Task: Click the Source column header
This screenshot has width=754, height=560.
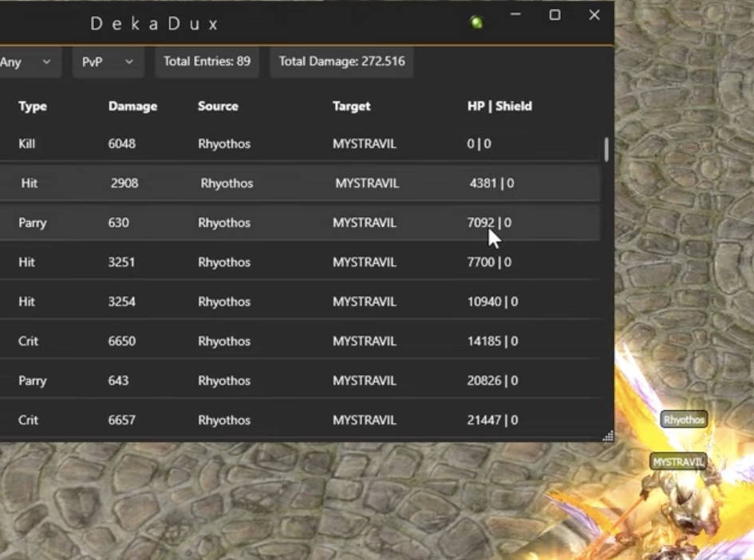Action: tap(218, 106)
